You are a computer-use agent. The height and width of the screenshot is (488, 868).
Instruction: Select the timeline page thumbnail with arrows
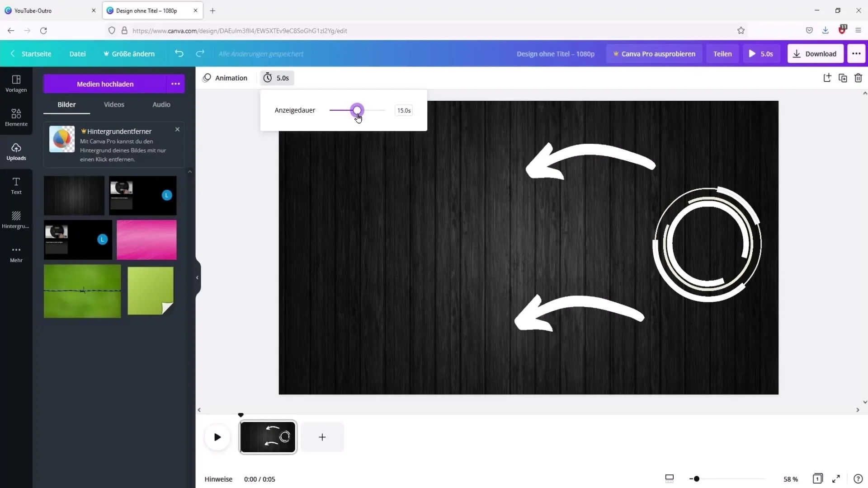click(x=268, y=437)
